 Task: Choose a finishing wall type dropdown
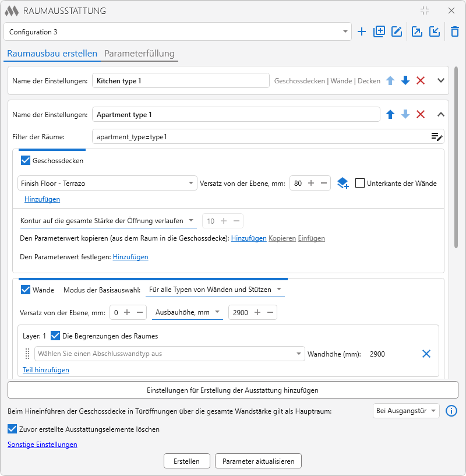170,354
